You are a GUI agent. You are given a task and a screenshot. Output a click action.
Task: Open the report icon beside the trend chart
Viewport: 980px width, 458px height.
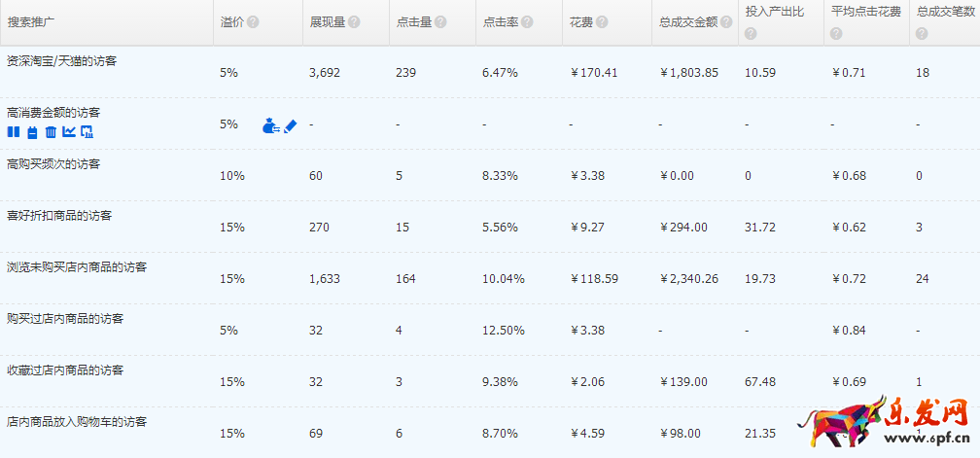point(87,132)
